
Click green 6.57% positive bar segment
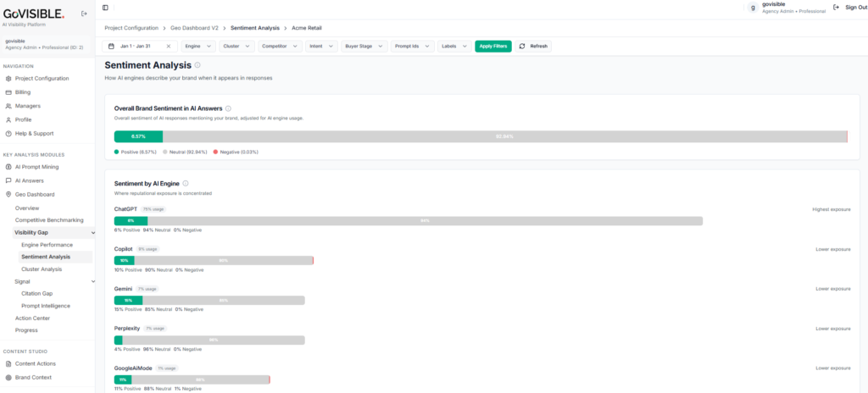(138, 136)
